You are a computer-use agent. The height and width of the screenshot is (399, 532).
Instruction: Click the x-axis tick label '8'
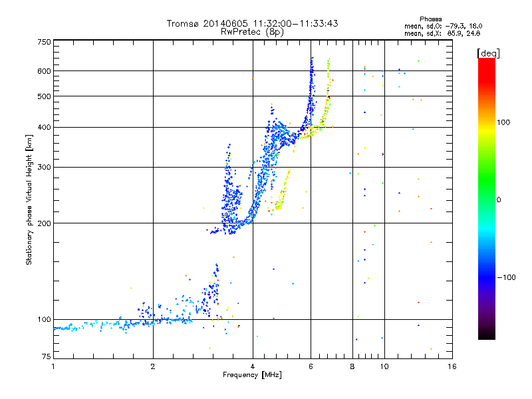tap(352, 366)
